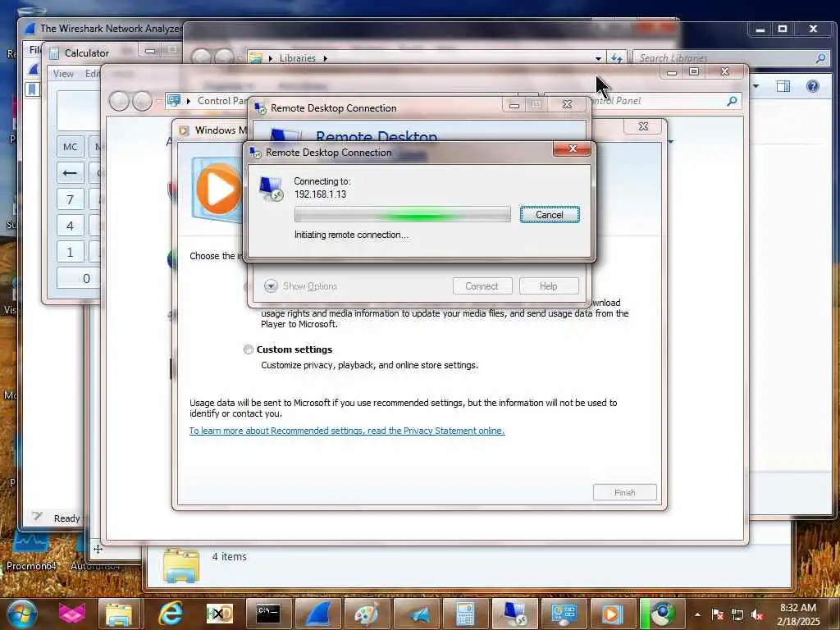840x630 pixels.
Task: Click Calculator number 4 key
Action: (x=71, y=226)
